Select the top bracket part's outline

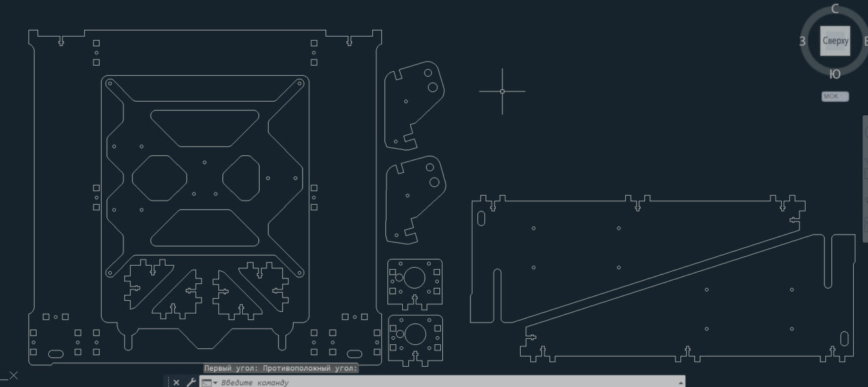coord(385,108)
